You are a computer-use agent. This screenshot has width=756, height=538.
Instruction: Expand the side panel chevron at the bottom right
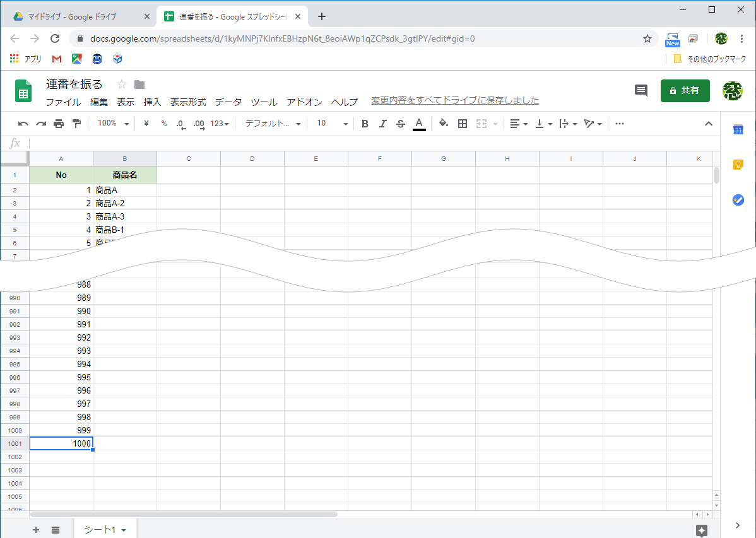[738, 525]
